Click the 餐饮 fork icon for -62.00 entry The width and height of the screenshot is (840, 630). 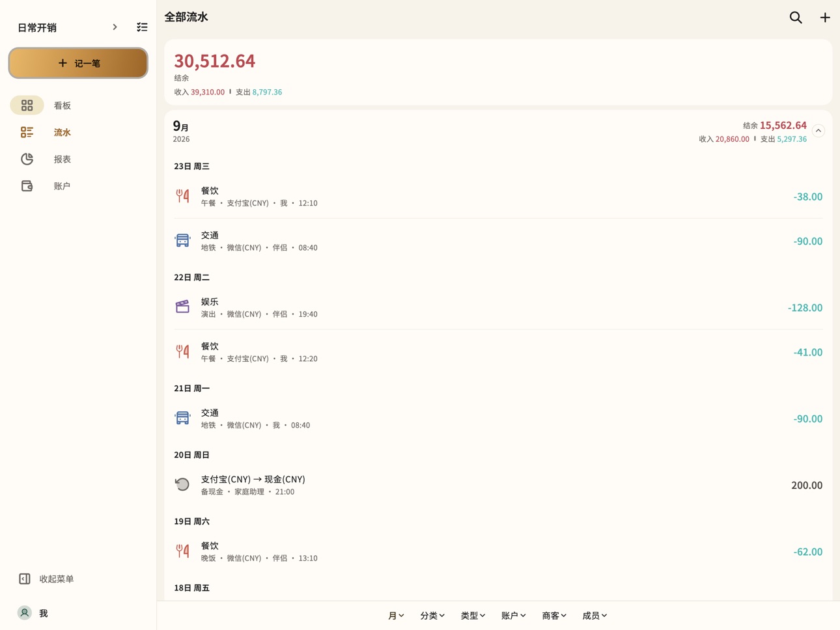click(x=182, y=551)
